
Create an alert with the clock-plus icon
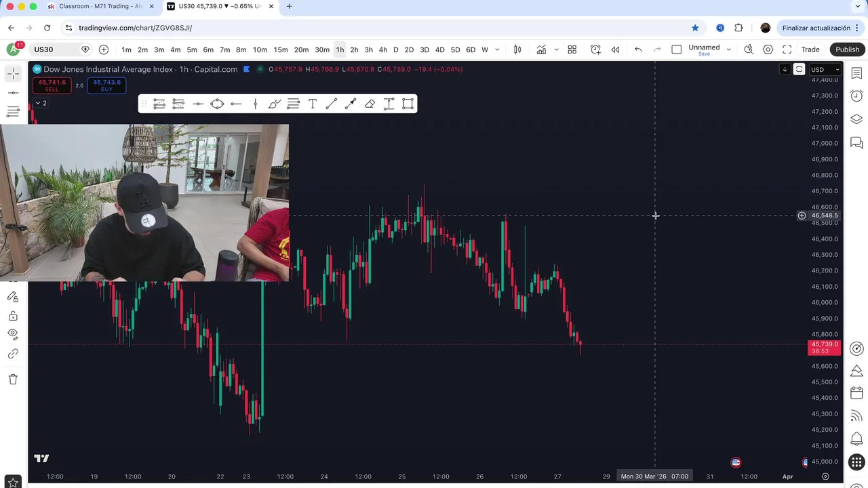(595, 49)
